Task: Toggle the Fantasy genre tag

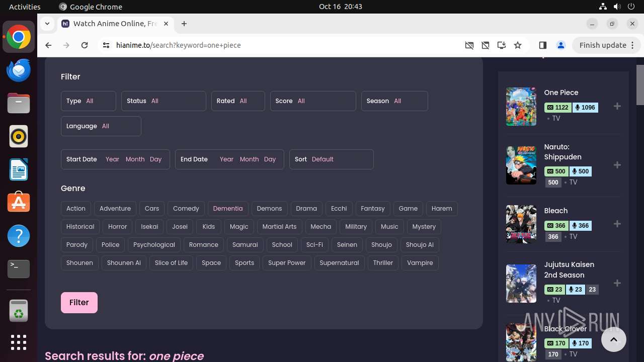Action: pos(373,209)
